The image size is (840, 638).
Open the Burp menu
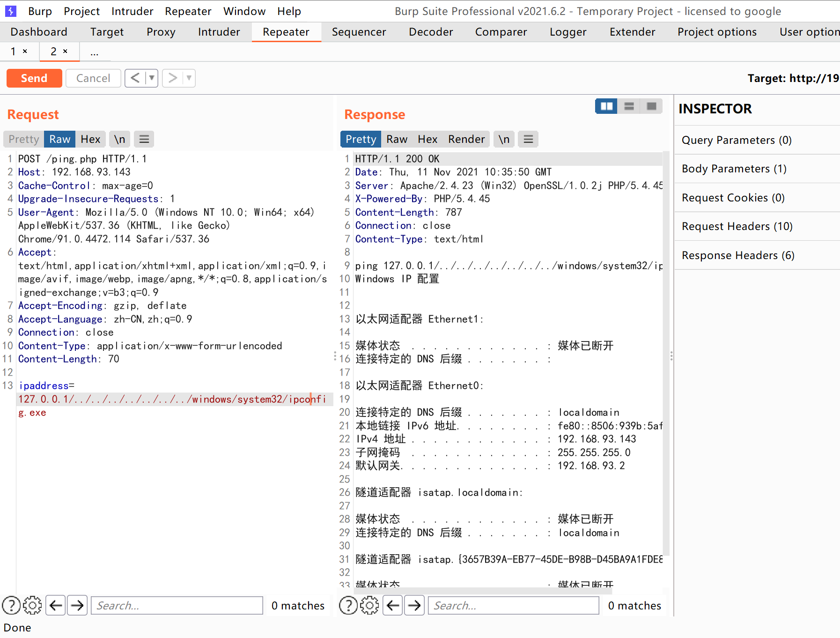[40, 11]
